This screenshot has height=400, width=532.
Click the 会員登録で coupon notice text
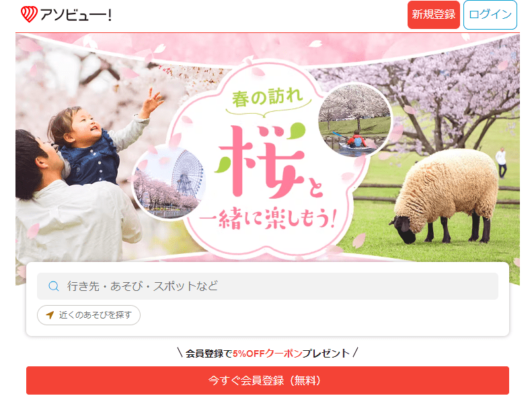tap(208, 354)
